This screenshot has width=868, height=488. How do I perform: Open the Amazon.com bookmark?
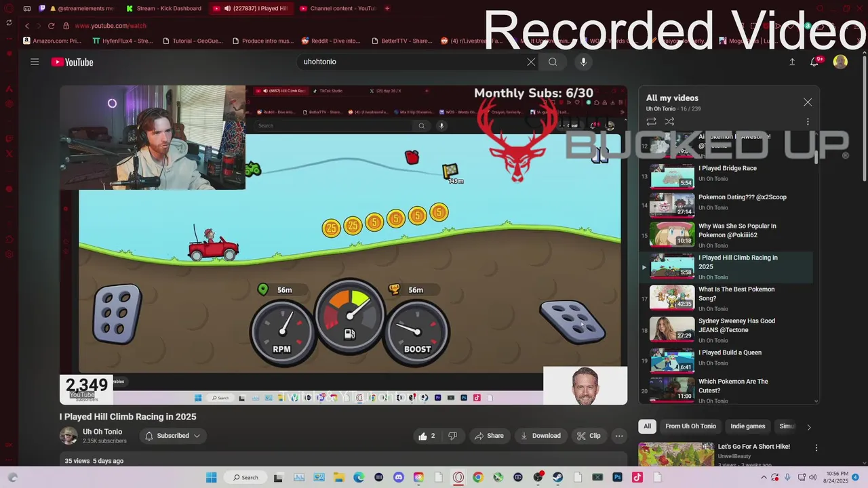point(52,41)
